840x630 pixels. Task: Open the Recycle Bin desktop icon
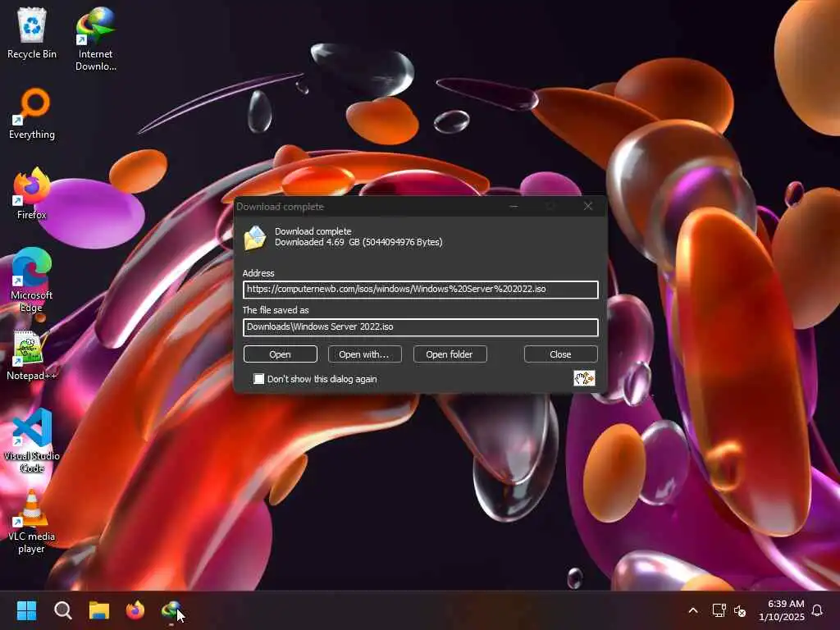[x=32, y=33]
